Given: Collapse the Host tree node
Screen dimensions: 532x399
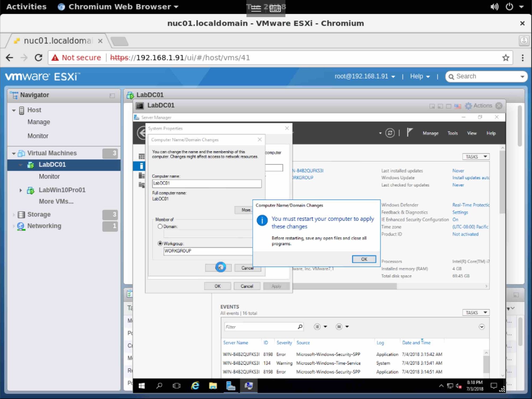Looking at the screenshot, I should (14, 110).
